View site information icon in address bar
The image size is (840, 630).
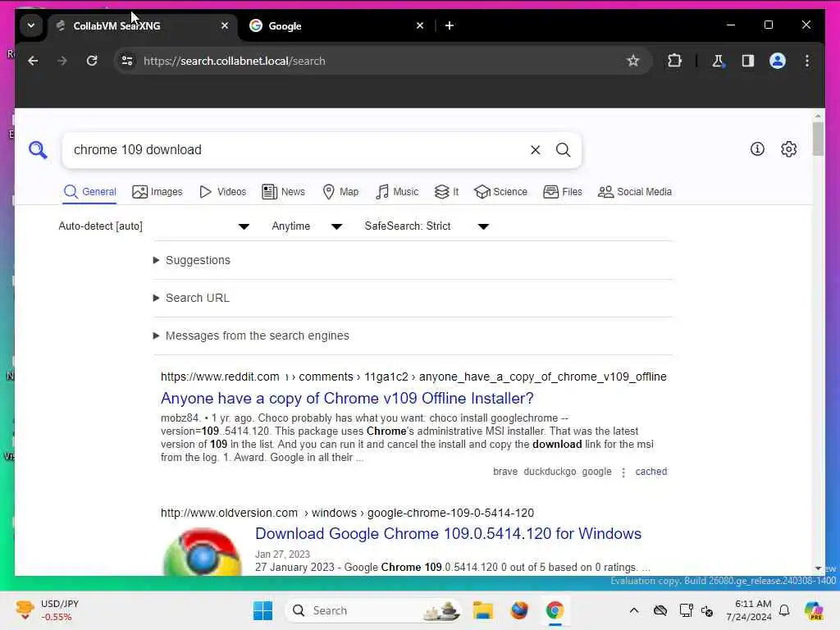(127, 61)
